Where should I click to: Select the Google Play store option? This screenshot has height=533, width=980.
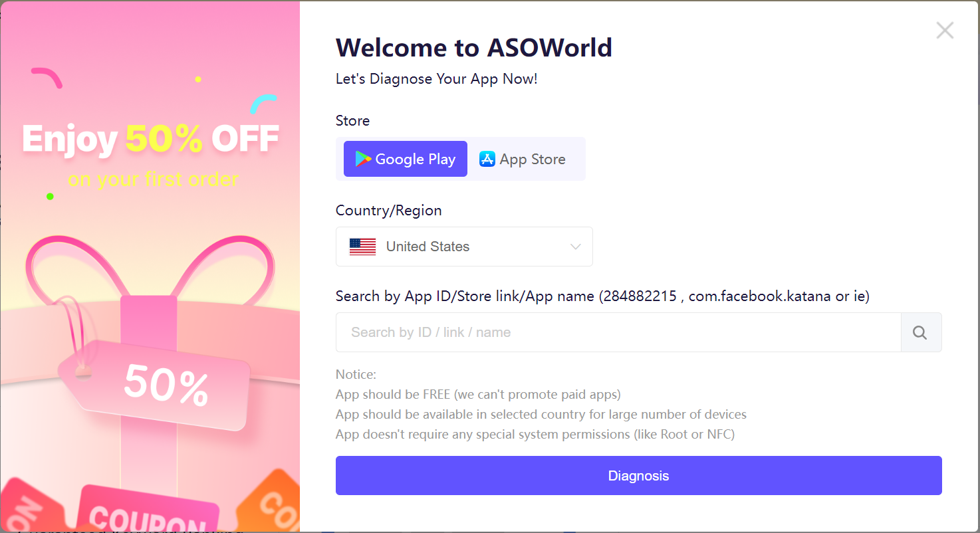point(406,159)
